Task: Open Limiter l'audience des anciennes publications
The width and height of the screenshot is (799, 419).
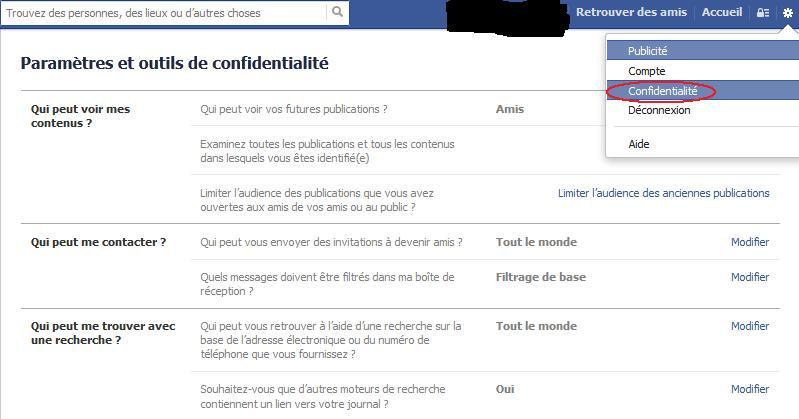Action: 663,193
